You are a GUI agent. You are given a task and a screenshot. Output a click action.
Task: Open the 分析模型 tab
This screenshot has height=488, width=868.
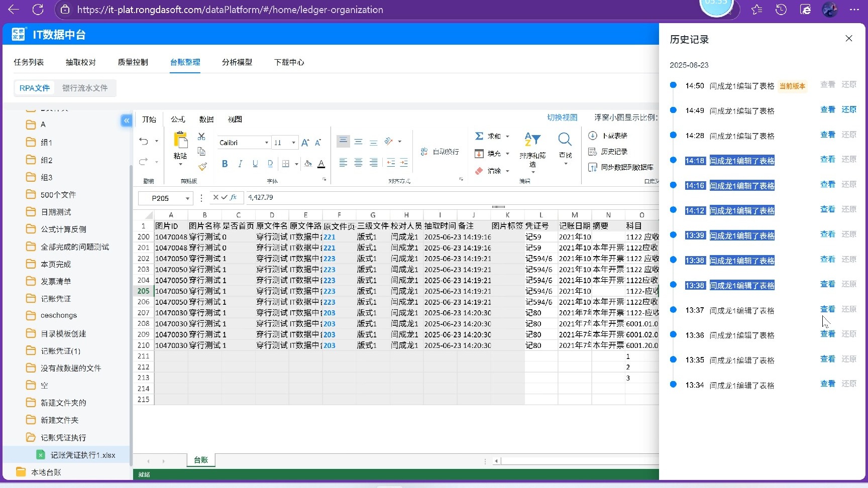[x=237, y=62]
